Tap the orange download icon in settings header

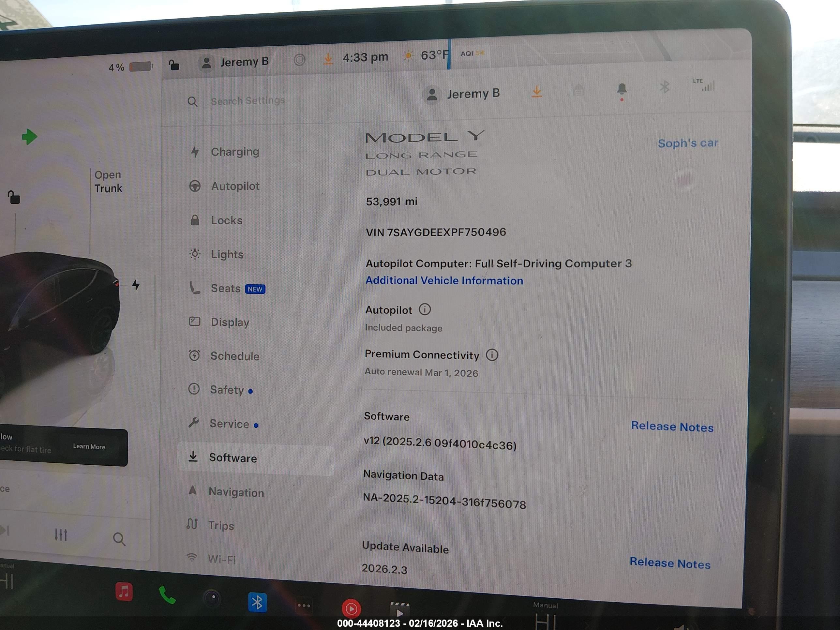click(537, 92)
